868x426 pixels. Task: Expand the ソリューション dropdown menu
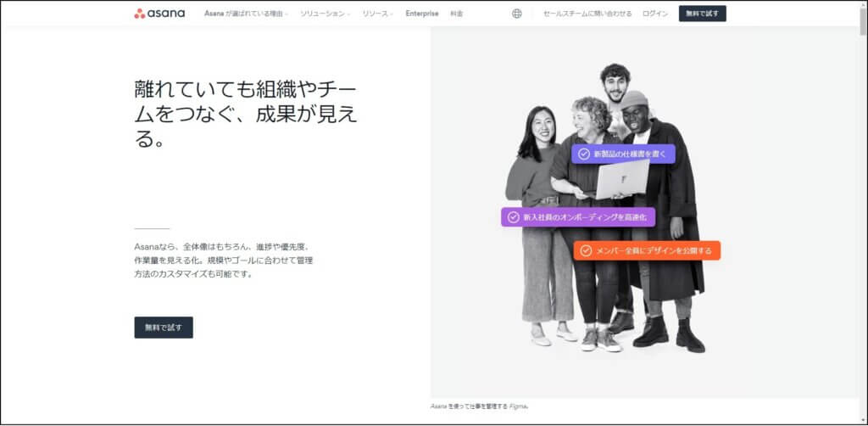(325, 14)
